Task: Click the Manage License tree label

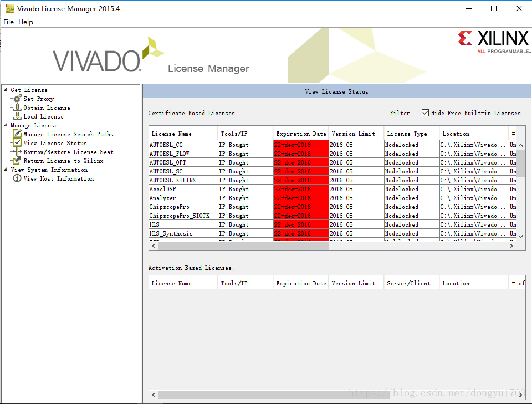Action: click(34, 125)
